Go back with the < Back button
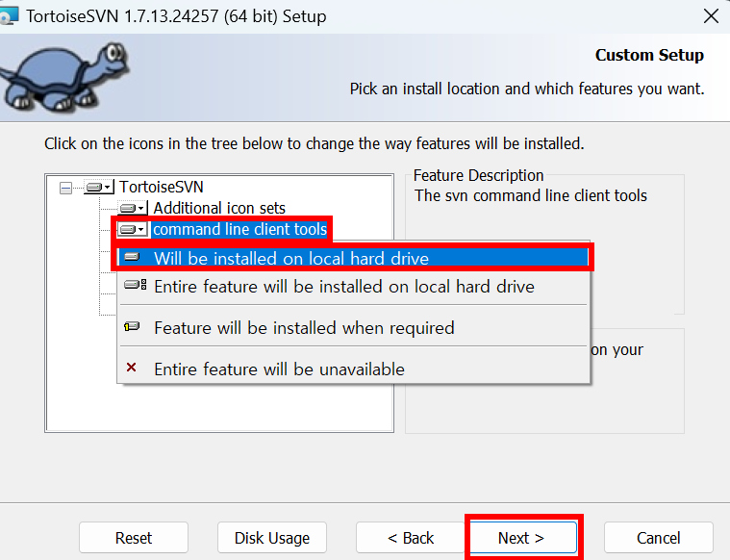 (x=411, y=538)
